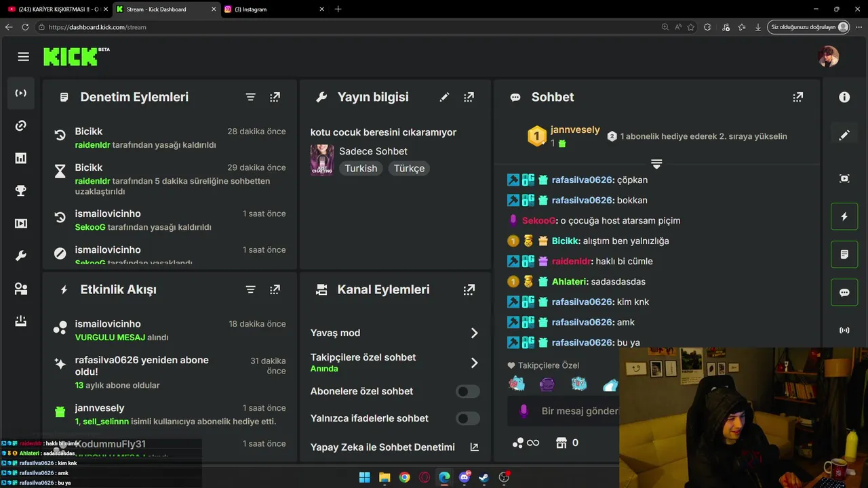The image size is (868, 488).
Task: Go back with browser back arrow
Action: [x=9, y=27]
